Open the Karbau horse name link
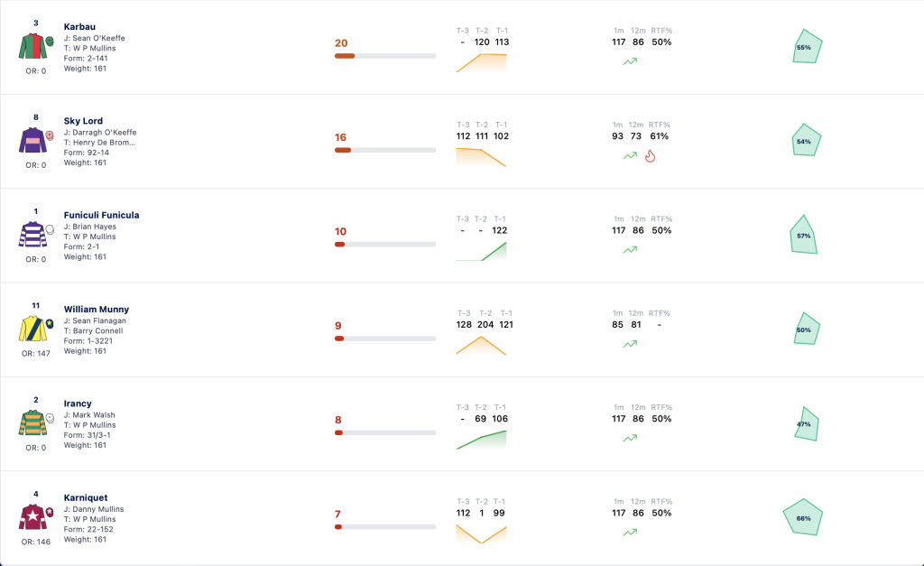Viewport: 924px width, 566px height. pos(79,26)
